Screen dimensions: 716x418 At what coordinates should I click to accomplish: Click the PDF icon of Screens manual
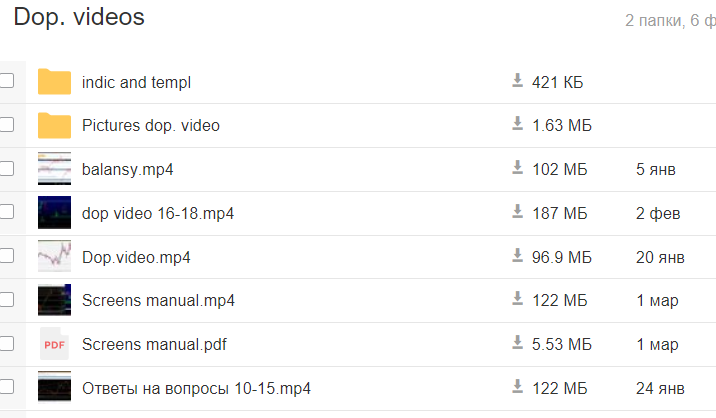click(54, 344)
